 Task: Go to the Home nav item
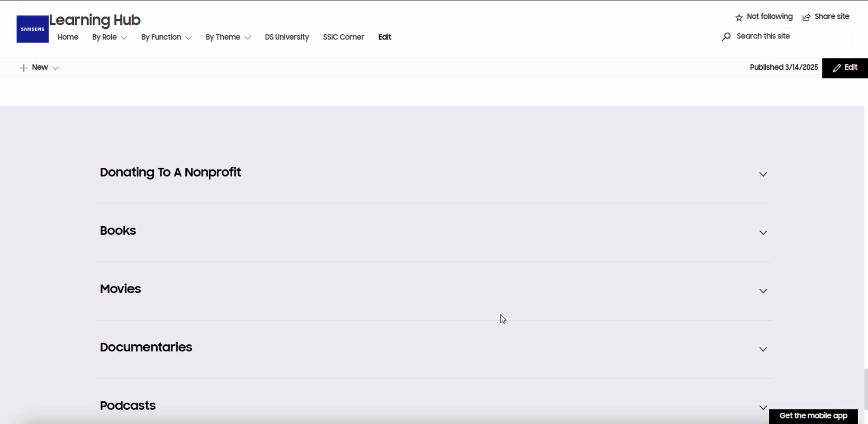click(x=68, y=37)
